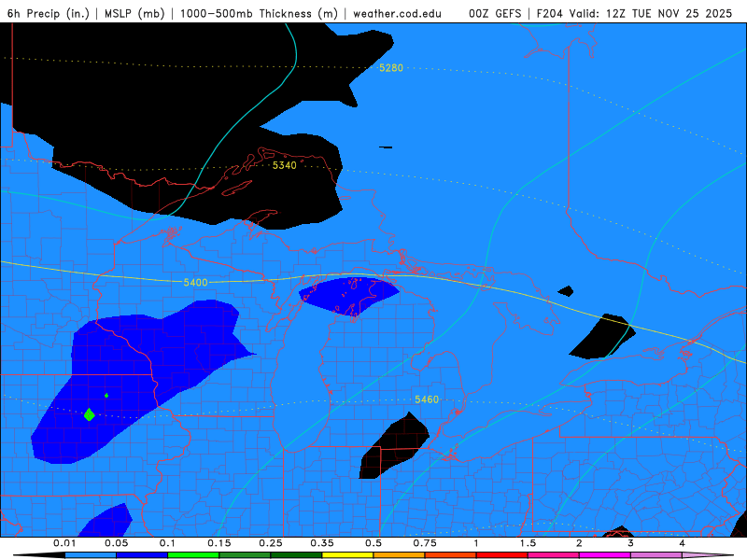Click the '5400' thickness contour label
This screenshot has height=560, width=747.
pos(196,283)
